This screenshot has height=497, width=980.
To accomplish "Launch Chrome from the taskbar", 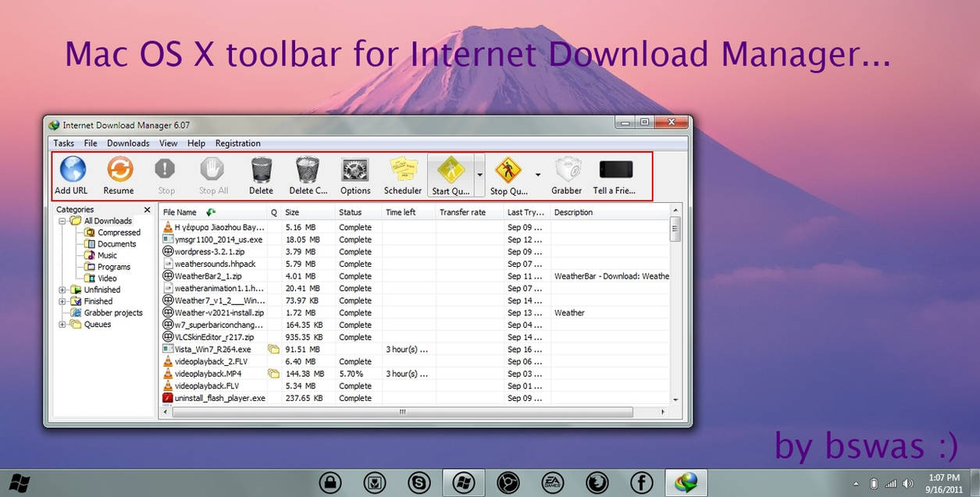I will pyautogui.click(x=508, y=483).
